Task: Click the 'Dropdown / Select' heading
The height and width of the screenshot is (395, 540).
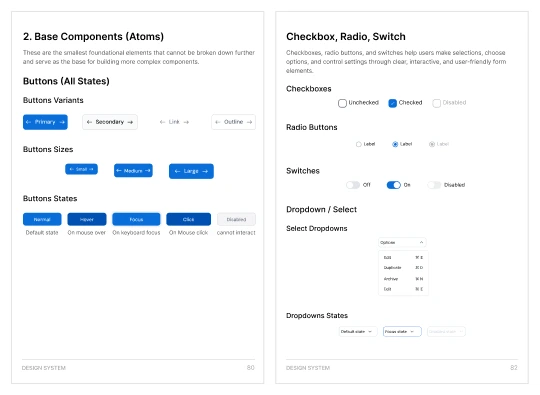Action: [x=321, y=209]
